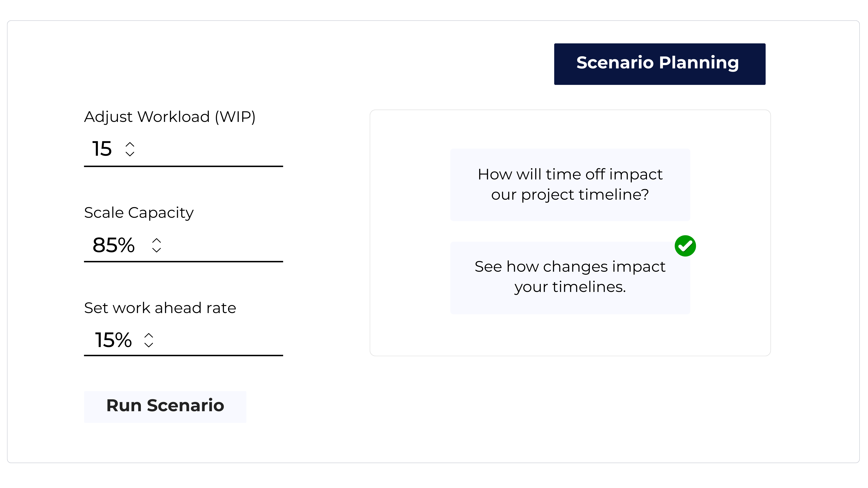
Task: Click underline beneath the Adjust Workload field
Action: click(183, 166)
